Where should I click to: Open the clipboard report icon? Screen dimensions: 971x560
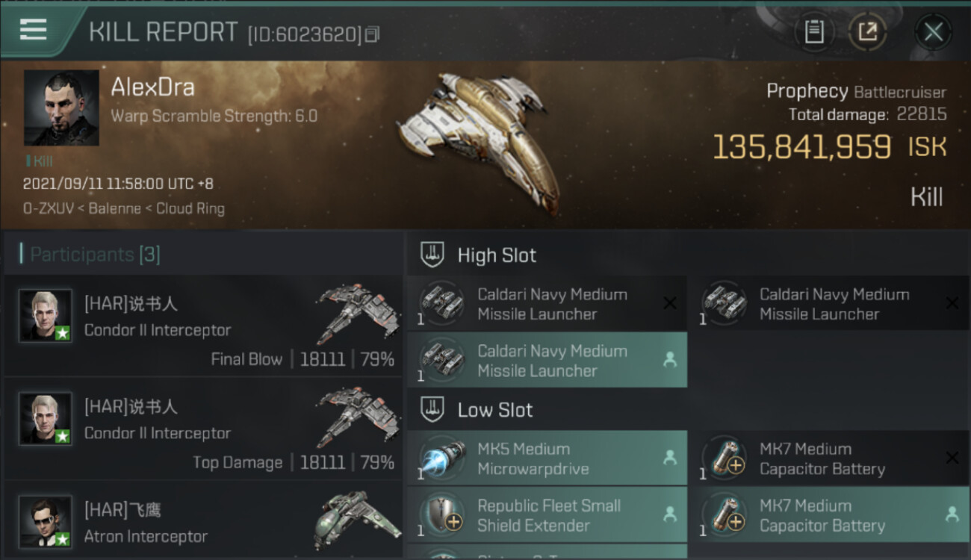point(813,32)
